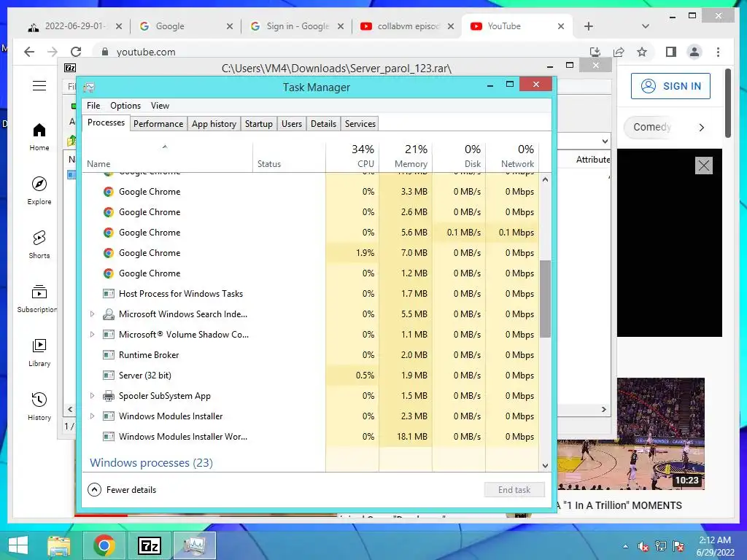Select the Server (32 bit) process
Screen dimensions: 747x560
click(311, 376)
